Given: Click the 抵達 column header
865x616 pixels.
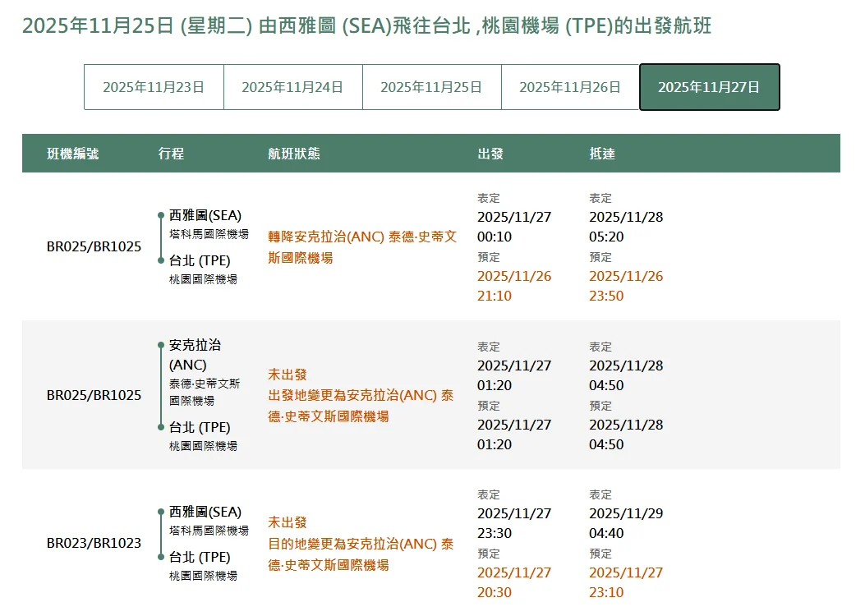Looking at the screenshot, I should tap(602, 154).
